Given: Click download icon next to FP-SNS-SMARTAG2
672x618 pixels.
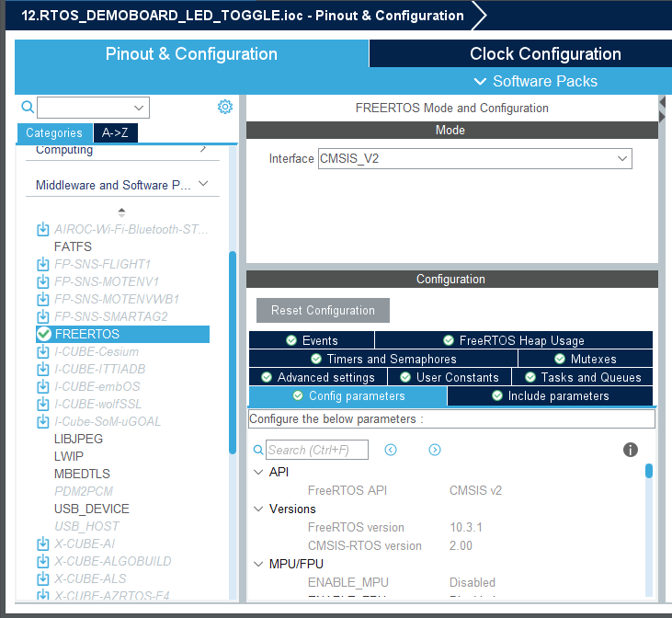Looking at the screenshot, I should (x=43, y=316).
